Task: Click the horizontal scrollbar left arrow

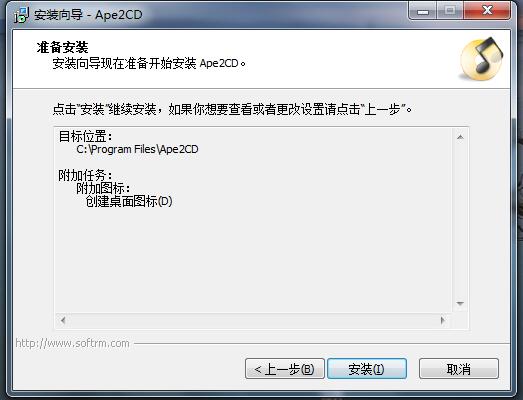Action: [x=63, y=320]
